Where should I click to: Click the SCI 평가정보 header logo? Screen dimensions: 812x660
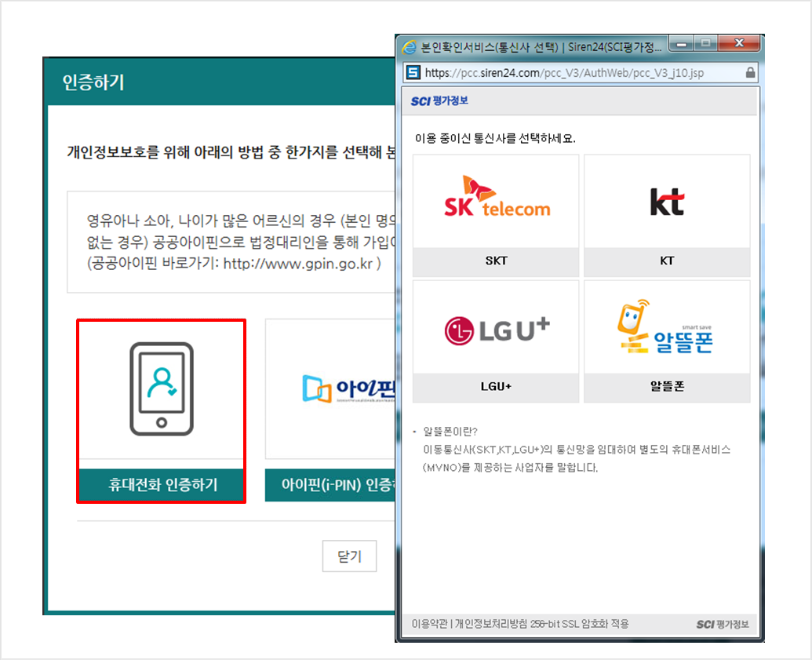(x=439, y=100)
